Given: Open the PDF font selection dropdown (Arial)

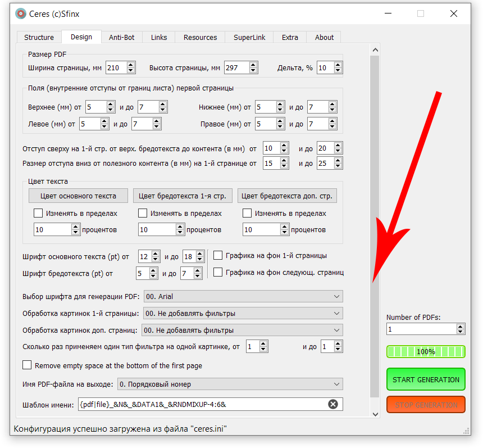Looking at the screenshot, I should pyautogui.click(x=243, y=296).
